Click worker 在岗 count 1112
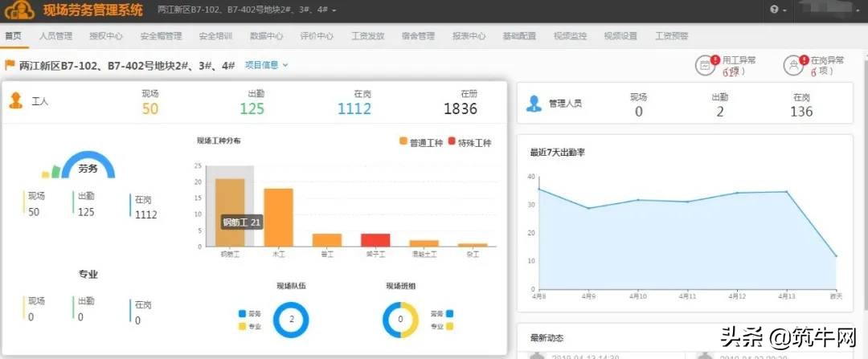The image size is (868, 359). coord(354,108)
